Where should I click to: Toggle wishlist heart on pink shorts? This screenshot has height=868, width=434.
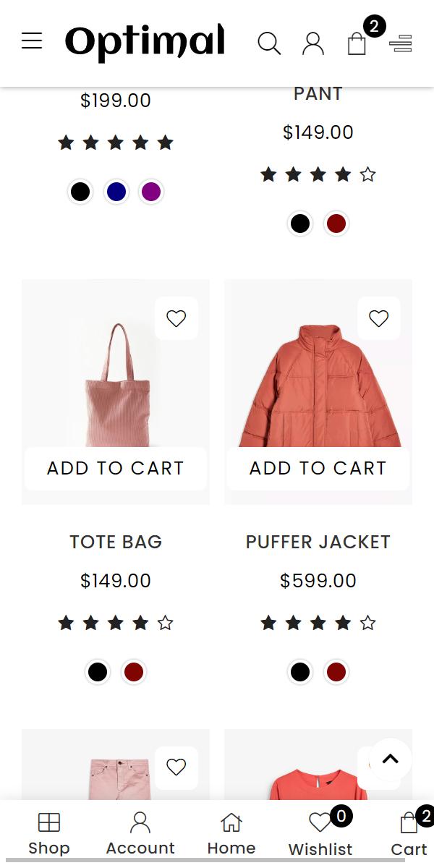pos(176,767)
